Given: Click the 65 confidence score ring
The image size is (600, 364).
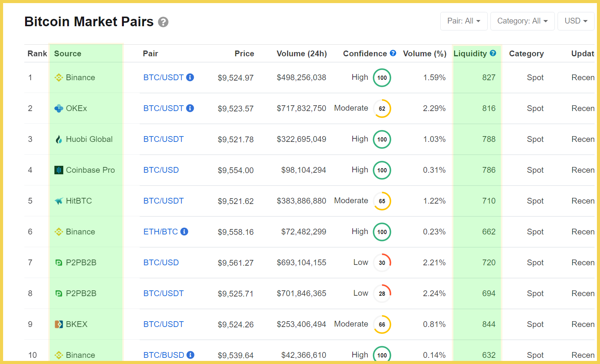Looking at the screenshot, I should [382, 201].
